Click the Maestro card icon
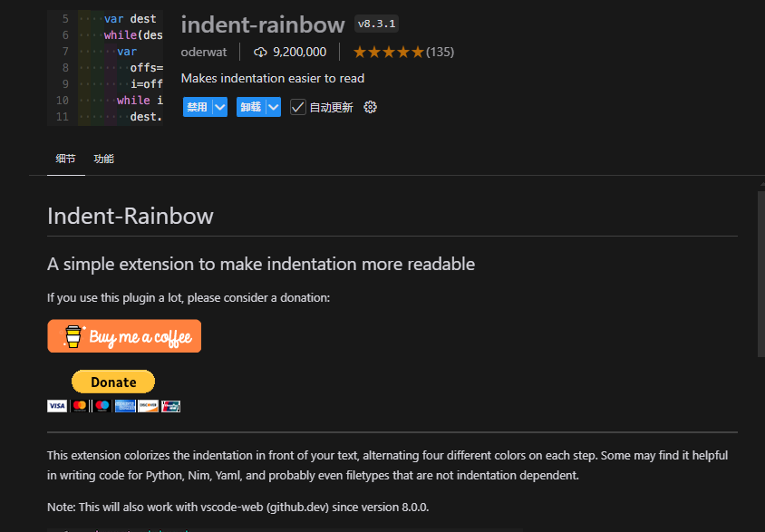 [102, 406]
